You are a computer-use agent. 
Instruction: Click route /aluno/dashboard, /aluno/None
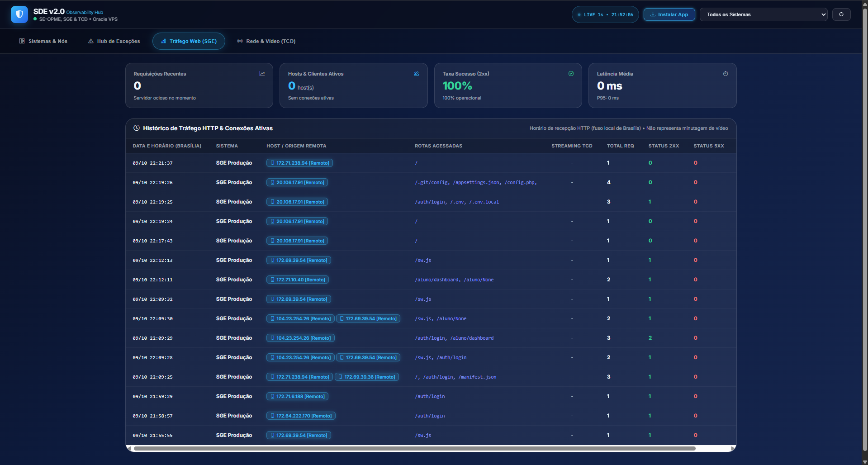(x=454, y=280)
